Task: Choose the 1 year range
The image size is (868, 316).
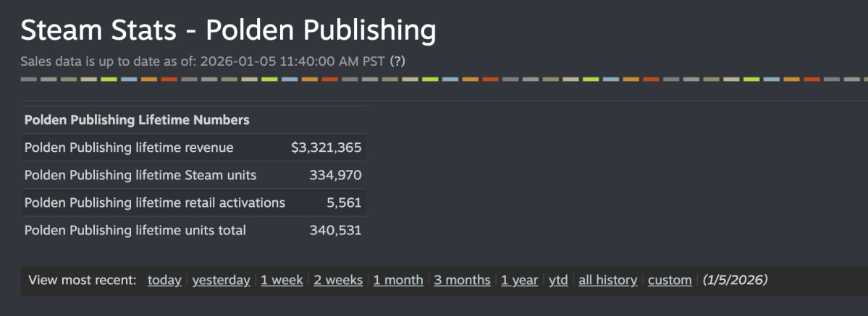Action: click(x=519, y=280)
